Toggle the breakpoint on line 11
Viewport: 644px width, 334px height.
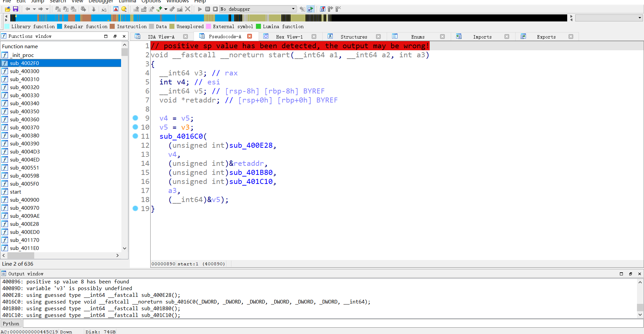point(136,136)
